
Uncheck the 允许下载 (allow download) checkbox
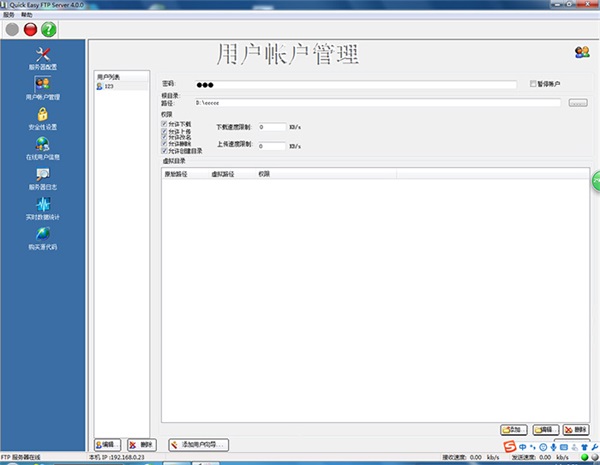[x=164, y=124]
